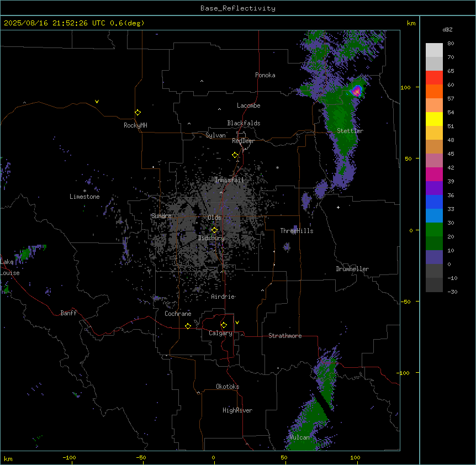
Task: Click the purple 0-10 dBZ legend swatch
Action: point(434,257)
